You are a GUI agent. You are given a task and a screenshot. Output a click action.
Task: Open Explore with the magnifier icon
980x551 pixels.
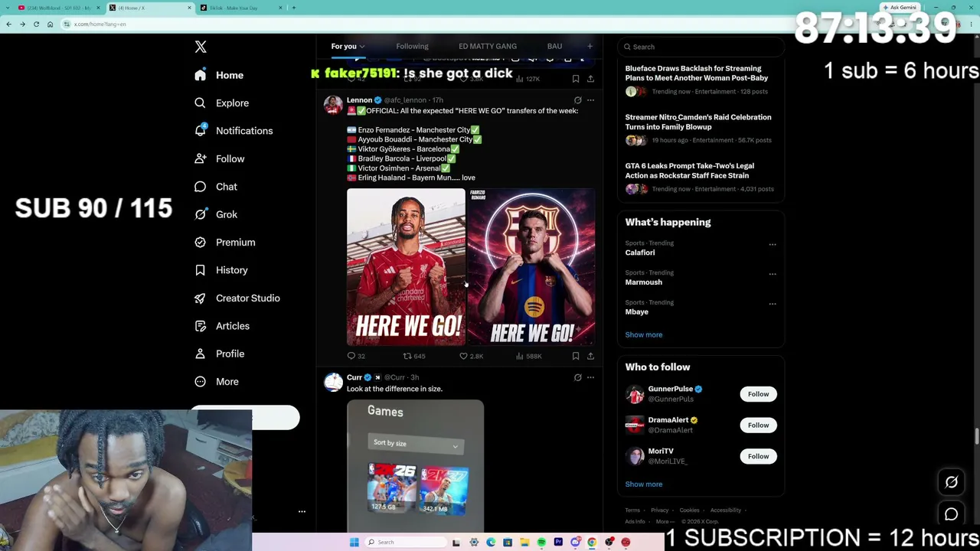tap(200, 103)
